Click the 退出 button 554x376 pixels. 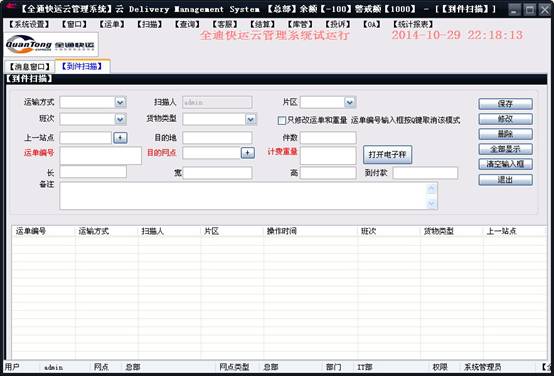tap(505, 180)
